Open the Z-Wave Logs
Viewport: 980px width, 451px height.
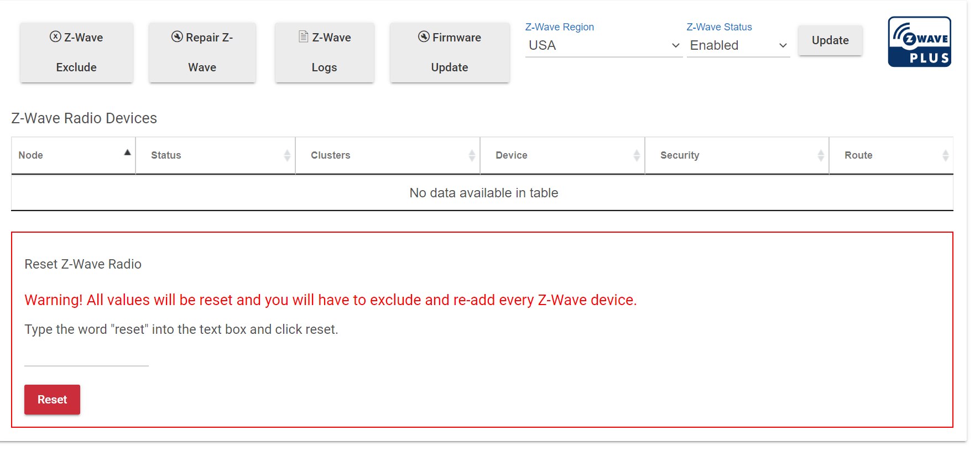[x=325, y=53]
